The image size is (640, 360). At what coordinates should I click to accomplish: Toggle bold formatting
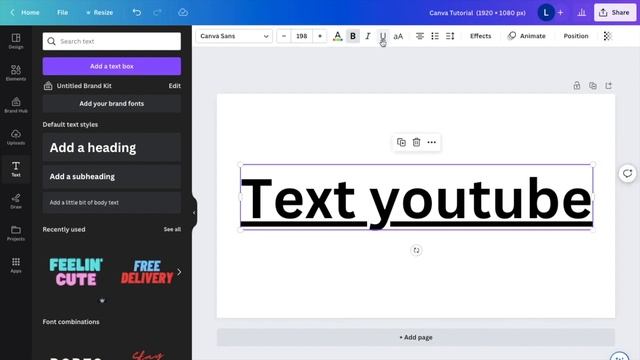coord(353,36)
